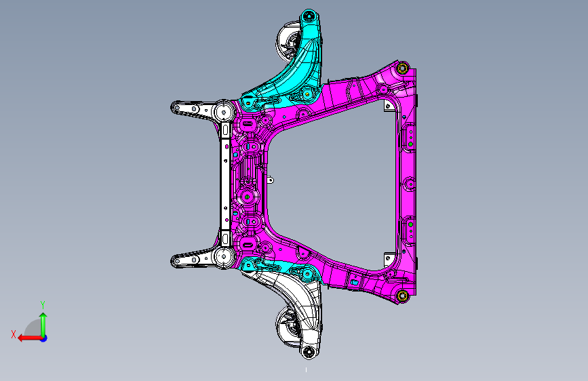Click the blue Z axis dot on the triad

coord(44,338)
